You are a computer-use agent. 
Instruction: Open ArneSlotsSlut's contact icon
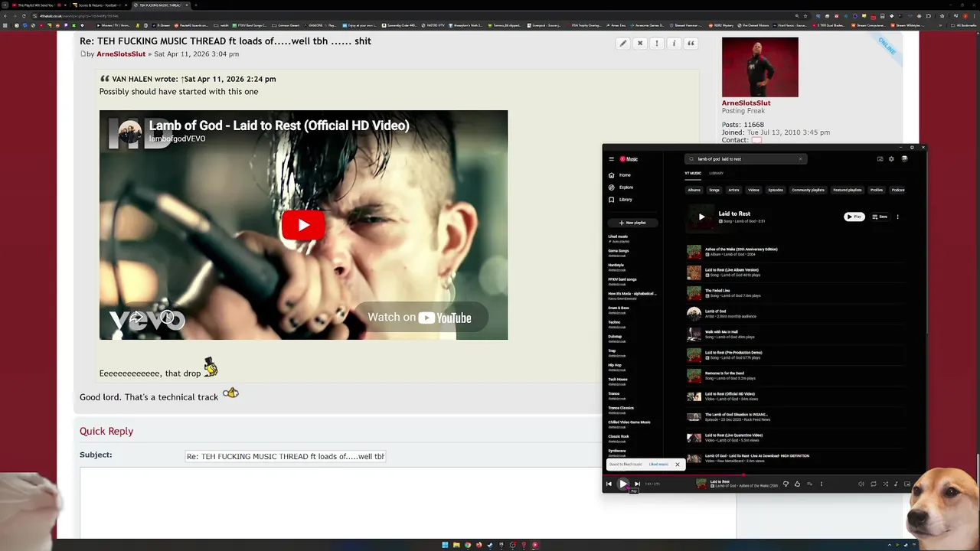(756, 140)
